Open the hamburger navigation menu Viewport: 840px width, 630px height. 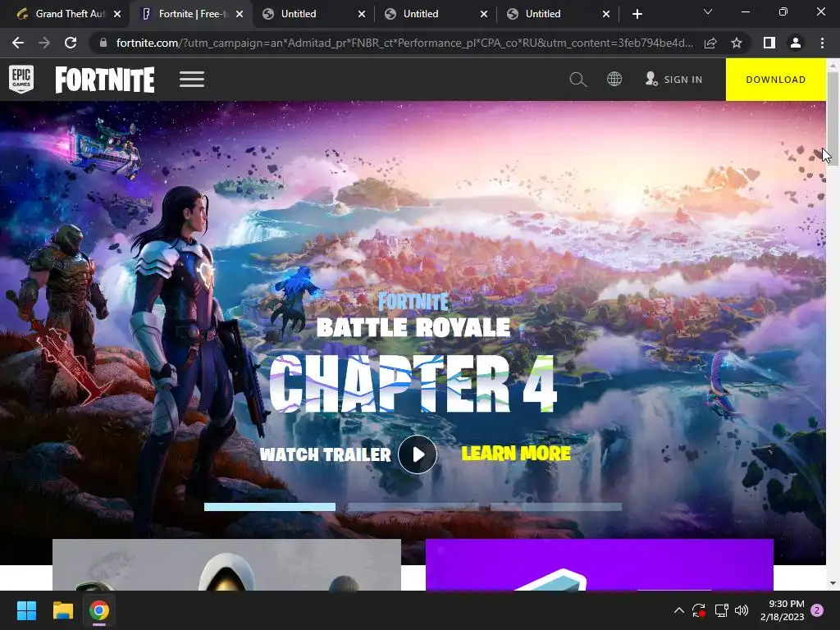(x=192, y=80)
